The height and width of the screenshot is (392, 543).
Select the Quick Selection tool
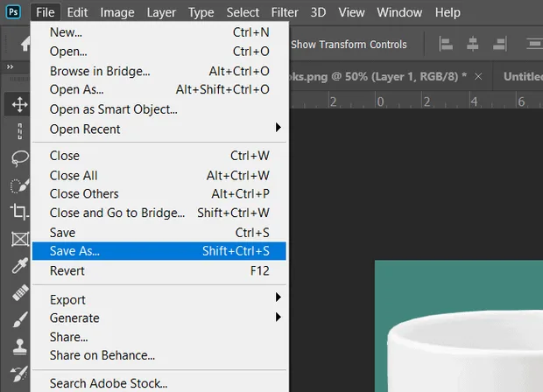coord(20,185)
